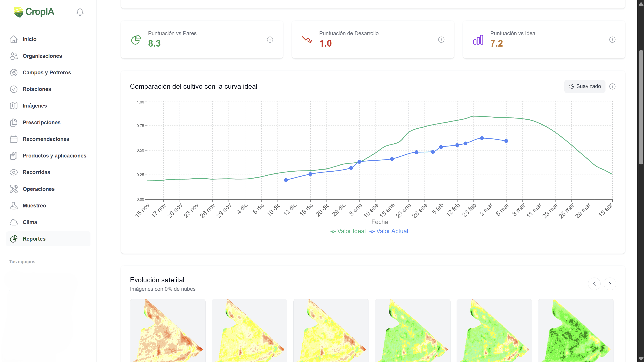The image size is (644, 362).
Task: Navigate to Productos y aplicaciones
Action: point(54,156)
